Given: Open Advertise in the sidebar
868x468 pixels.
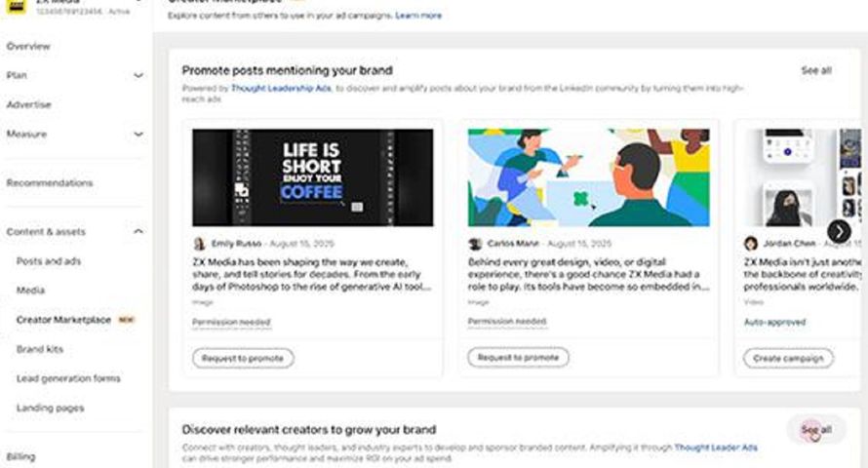Looking at the screenshot, I should coord(29,104).
